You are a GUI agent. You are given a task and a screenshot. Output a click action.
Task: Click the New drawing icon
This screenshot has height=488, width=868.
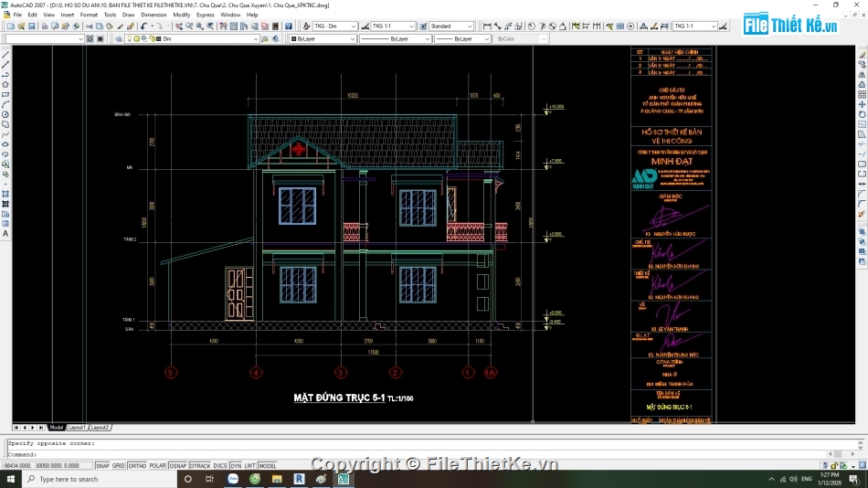point(11,26)
